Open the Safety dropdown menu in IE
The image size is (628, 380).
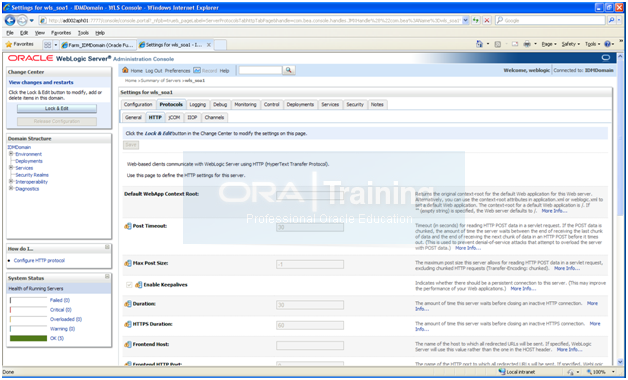click(x=570, y=44)
